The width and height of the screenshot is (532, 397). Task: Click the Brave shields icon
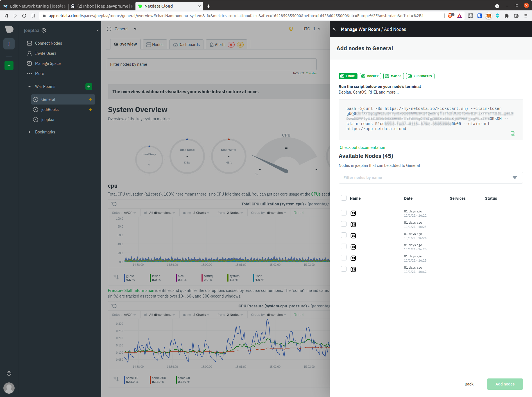[450, 16]
